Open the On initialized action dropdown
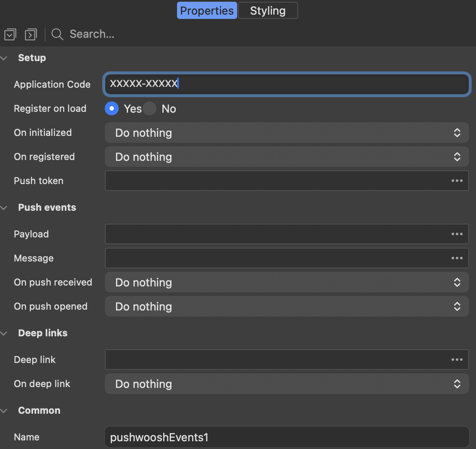 tap(287, 132)
